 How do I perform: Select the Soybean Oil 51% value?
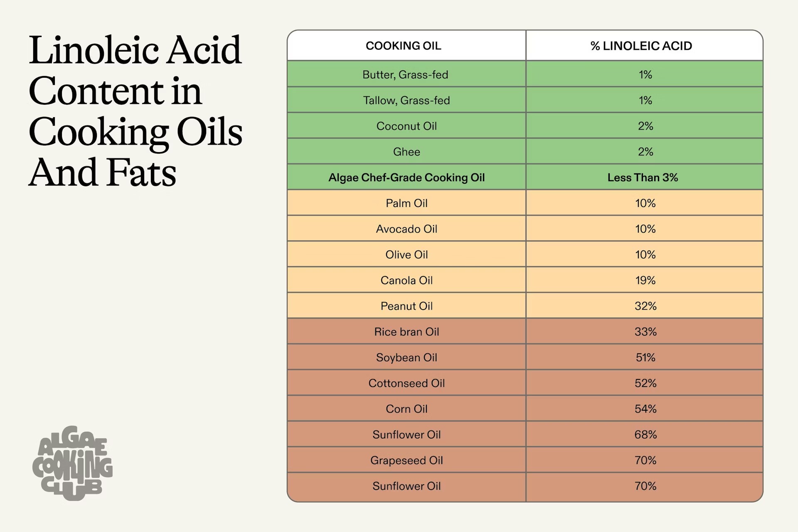click(645, 358)
